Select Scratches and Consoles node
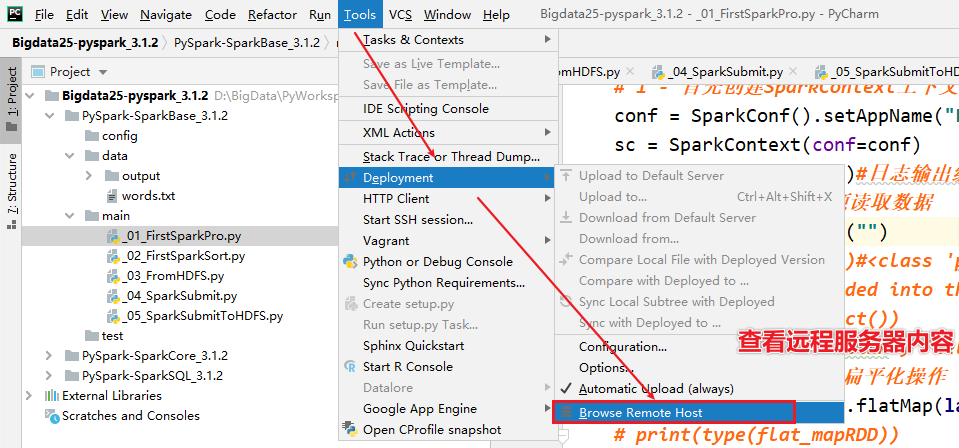 click(123, 416)
